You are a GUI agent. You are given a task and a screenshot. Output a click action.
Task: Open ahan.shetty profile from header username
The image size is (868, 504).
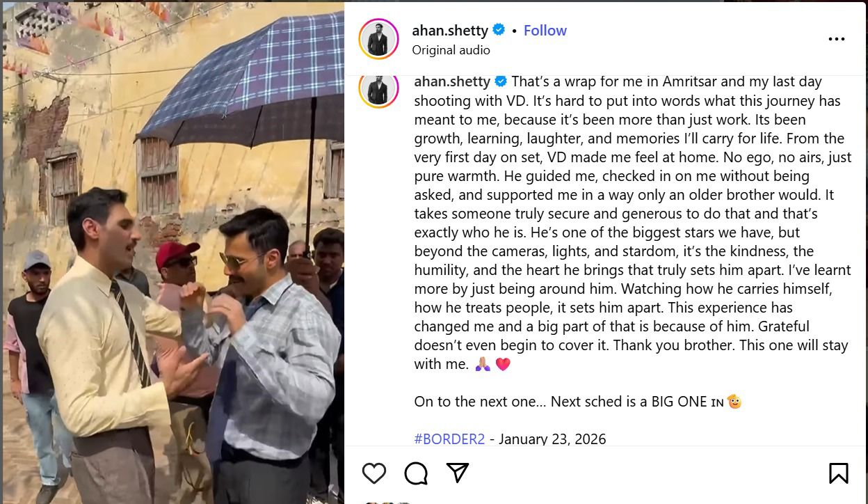(450, 31)
